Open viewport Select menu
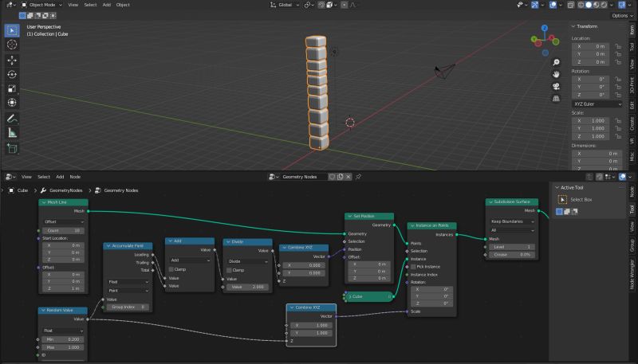The image size is (638, 364). click(90, 5)
